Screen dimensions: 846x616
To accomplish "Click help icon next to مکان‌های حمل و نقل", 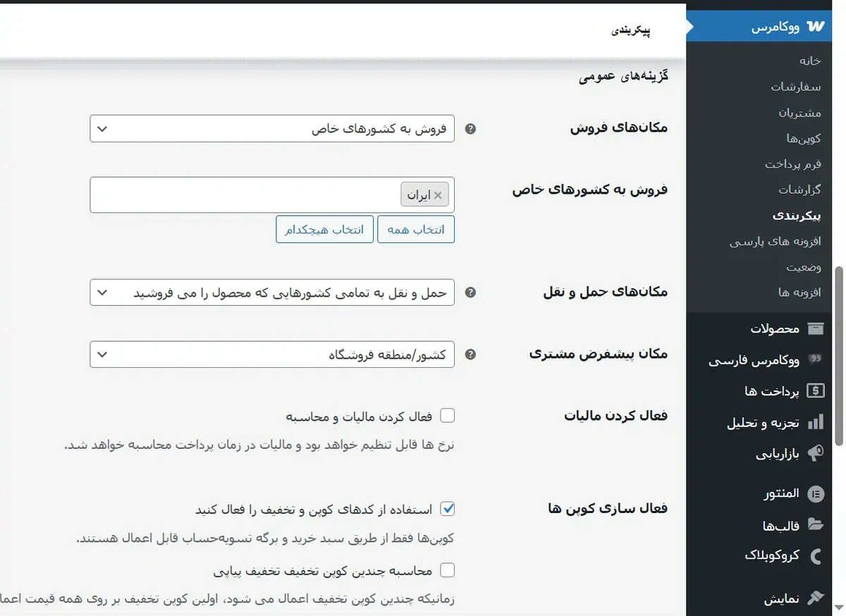I will [x=471, y=292].
